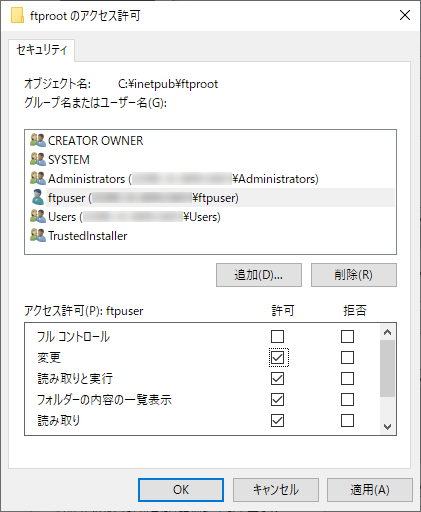
Task: Check the deny checkbox for 読み取り
Action: point(347,421)
